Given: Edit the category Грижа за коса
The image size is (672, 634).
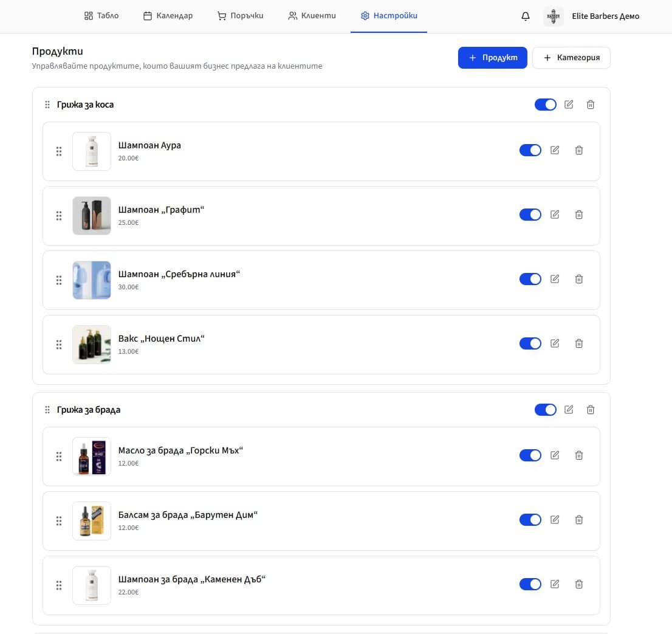Looking at the screenshot, I should coord(568,104).
